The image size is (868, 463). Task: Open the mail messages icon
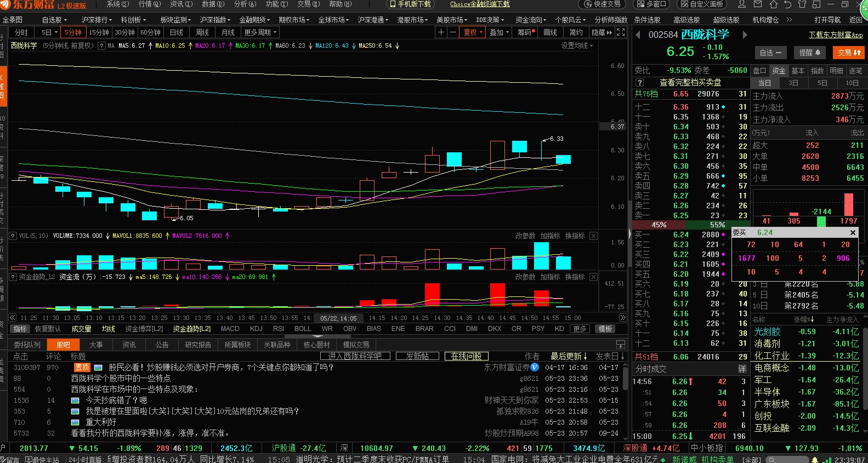758,4
